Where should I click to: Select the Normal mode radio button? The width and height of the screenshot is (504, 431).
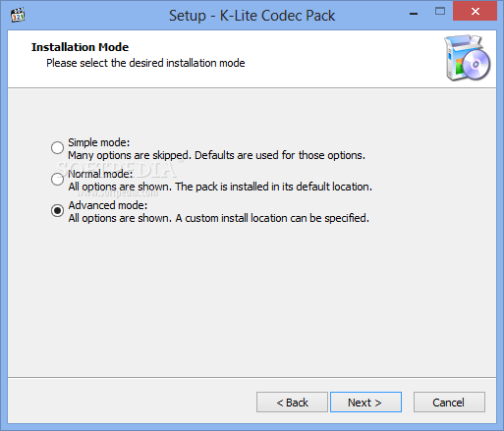(57, 179)
